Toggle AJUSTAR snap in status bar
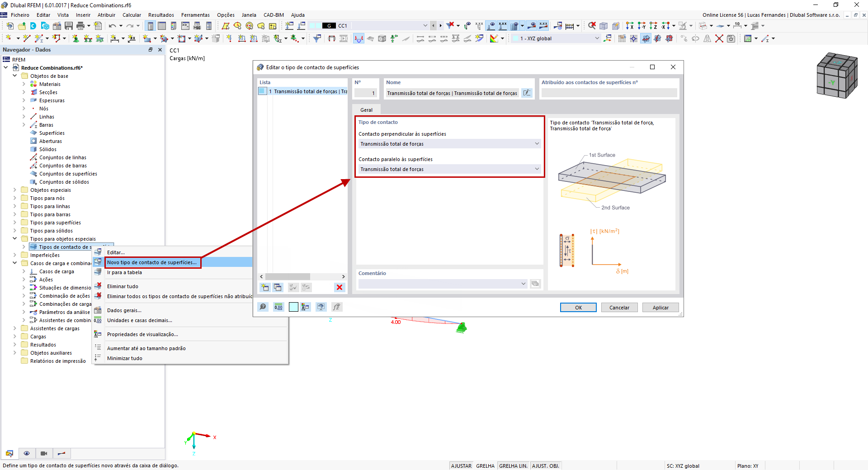The height and width of the screenshot is (470, 868). tap(461, 466)
